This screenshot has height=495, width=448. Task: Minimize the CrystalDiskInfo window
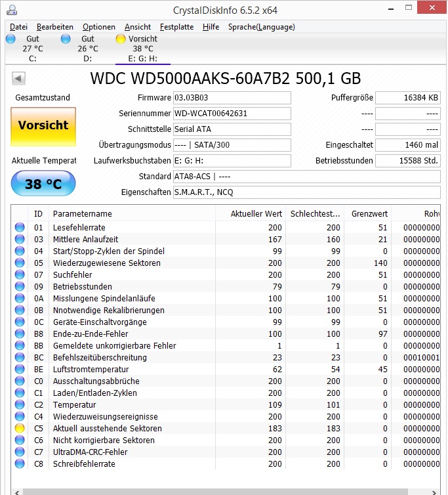pyautogui.click(x=391, y=9)
